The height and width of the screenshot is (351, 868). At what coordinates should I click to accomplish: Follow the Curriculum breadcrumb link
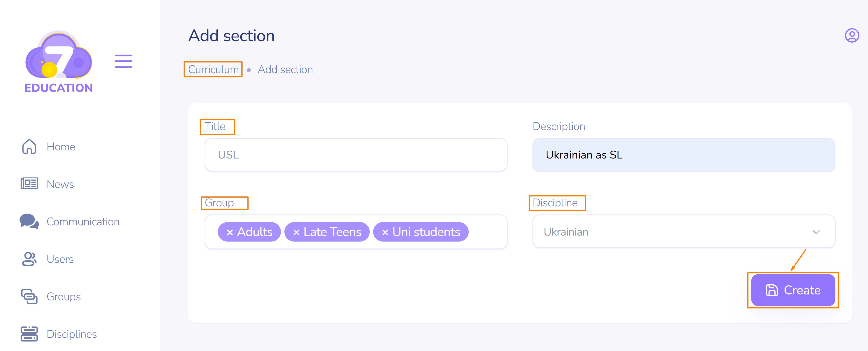coord(213,69)
